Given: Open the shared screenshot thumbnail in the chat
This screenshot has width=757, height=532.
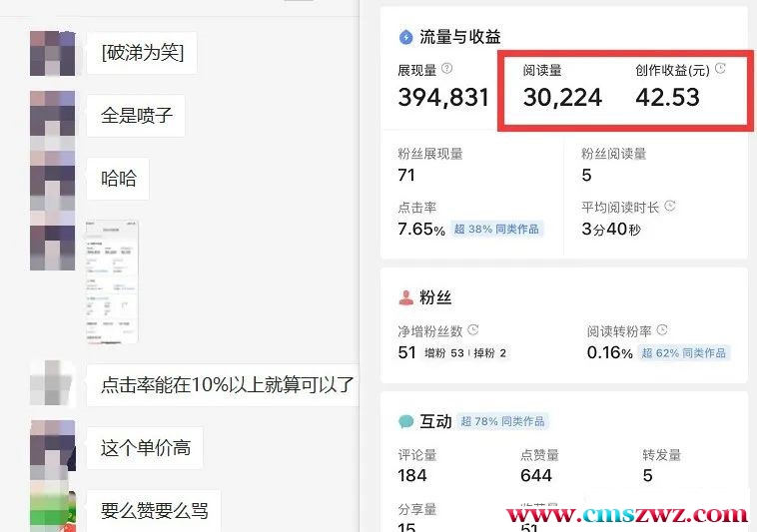Looking at the screenshot, I should [x=112, y=282].
